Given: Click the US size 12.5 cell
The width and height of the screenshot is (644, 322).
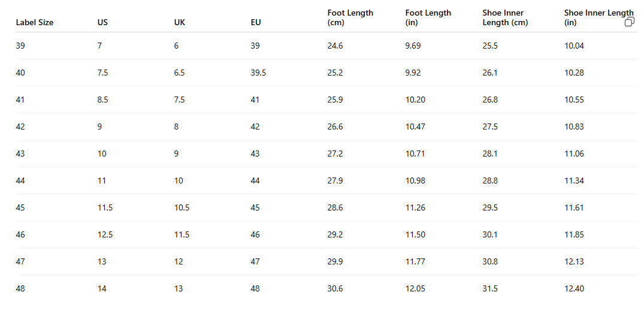Looking at the screenshot, I should click(105, 234).
